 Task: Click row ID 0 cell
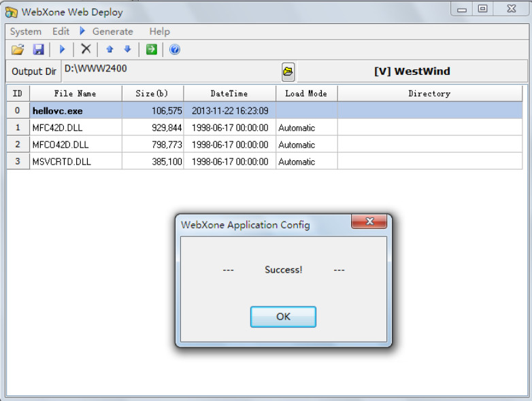tap(18, 111)
